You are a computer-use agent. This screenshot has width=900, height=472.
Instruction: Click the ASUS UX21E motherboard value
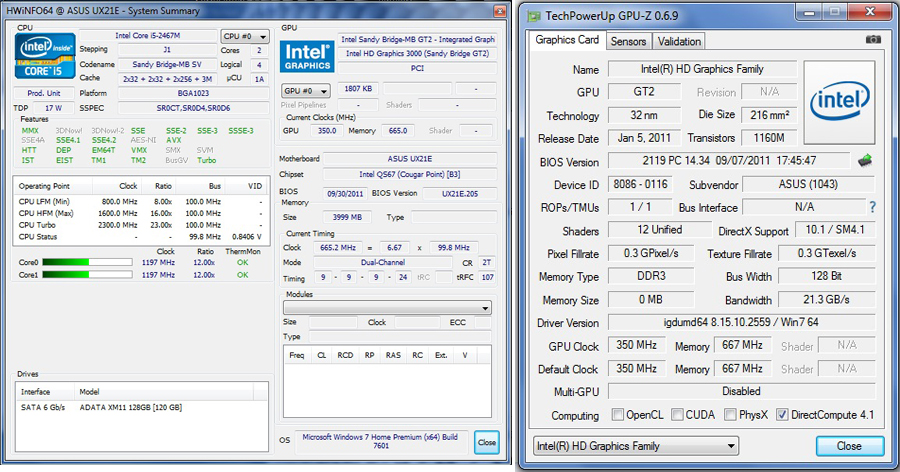[410, 158]
